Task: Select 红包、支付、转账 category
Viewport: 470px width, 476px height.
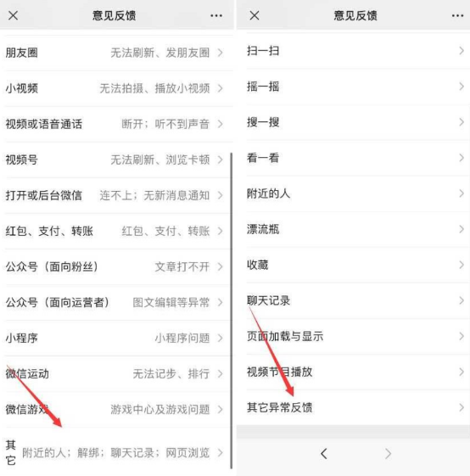Action: (117, 231)
